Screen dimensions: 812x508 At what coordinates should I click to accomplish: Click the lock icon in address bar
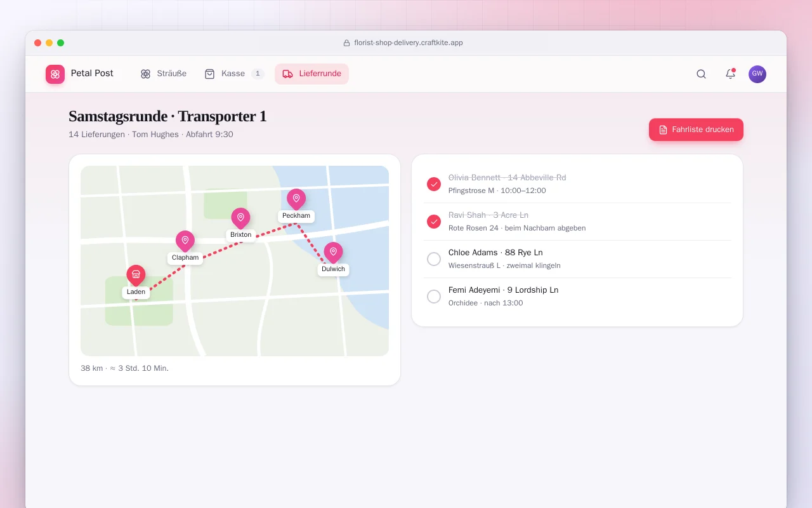[346, 43]
